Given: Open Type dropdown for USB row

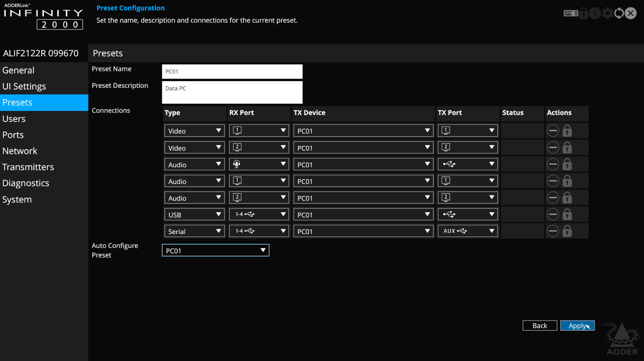Looking at the screenshot, I should (x=194, y=215).
